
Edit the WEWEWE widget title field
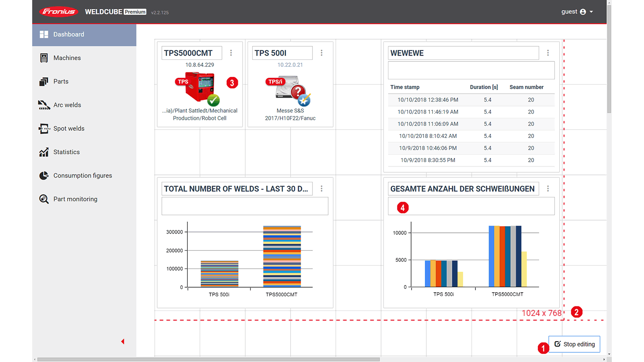tap(463, 53)
